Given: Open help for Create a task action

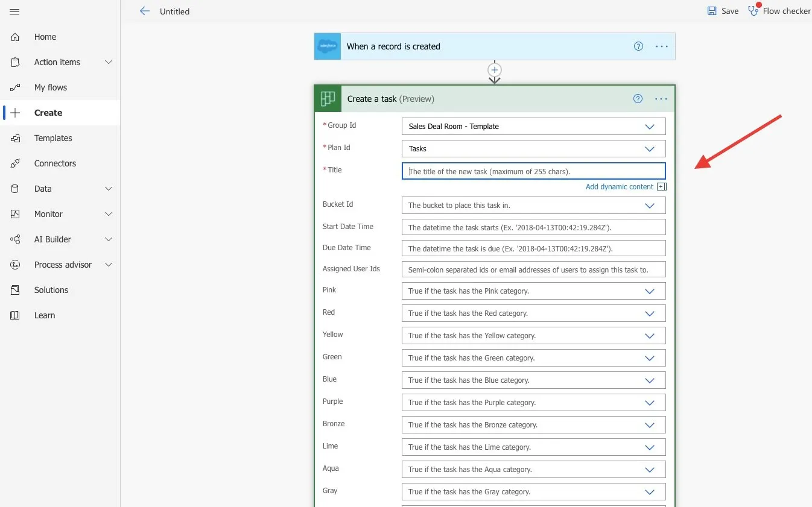Looking at the screenshot, I should click(x=638, y=99).
